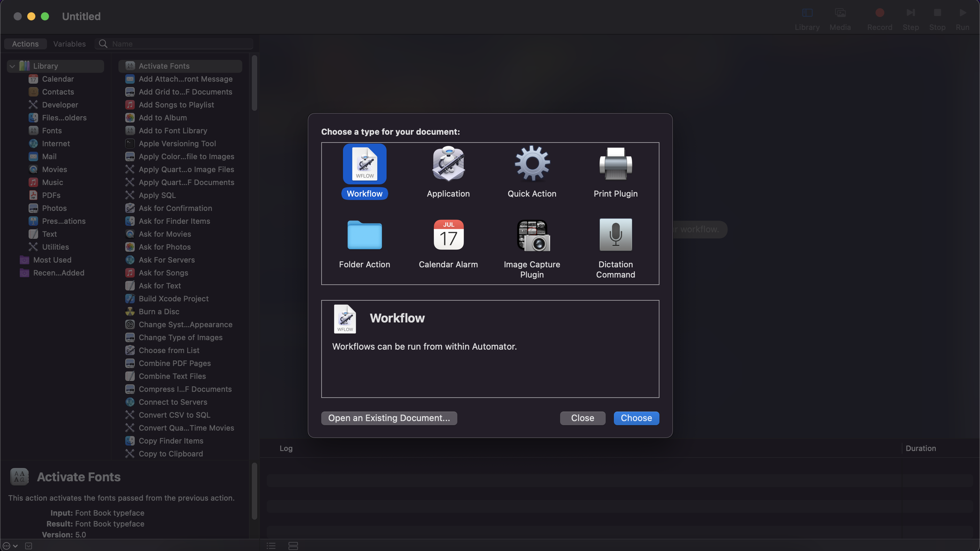980x551 pixels.
Task: Select the Movies library category
Action: pyautogui.click(x=54, y=170)
